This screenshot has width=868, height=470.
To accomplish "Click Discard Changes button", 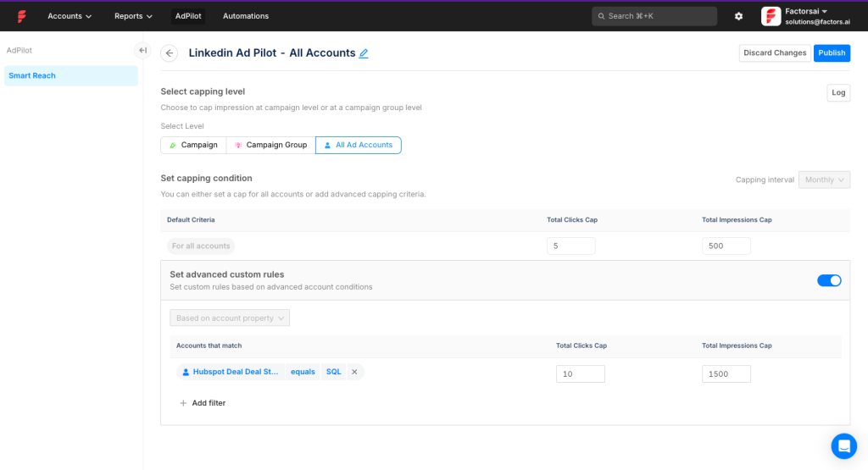I will pyautogui.click(x=775, y=53).
